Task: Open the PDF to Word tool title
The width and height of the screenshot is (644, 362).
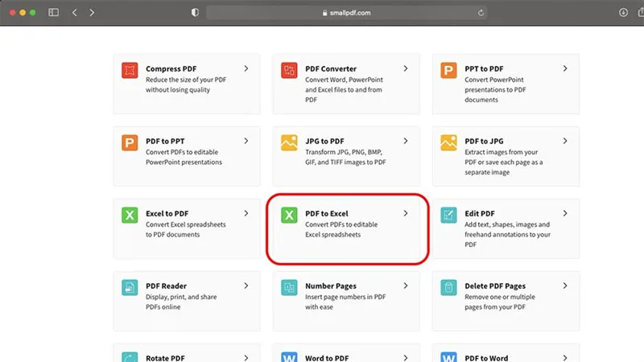Action: point(486,358)
